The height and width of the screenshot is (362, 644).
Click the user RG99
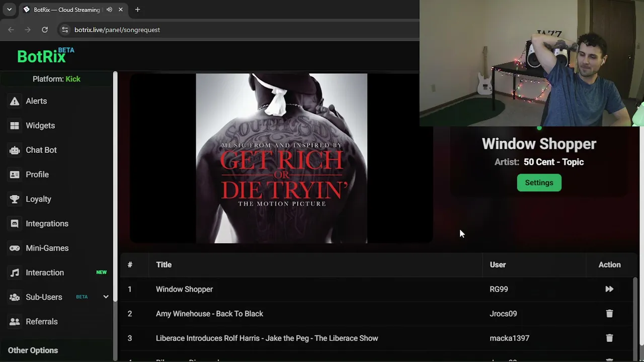tap(499, 289)
